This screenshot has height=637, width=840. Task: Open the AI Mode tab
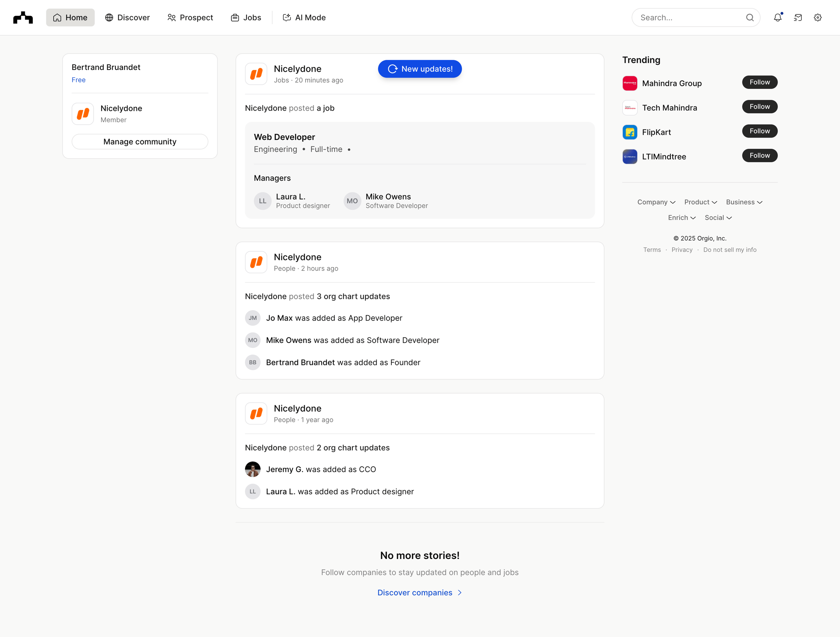point(304,17)
